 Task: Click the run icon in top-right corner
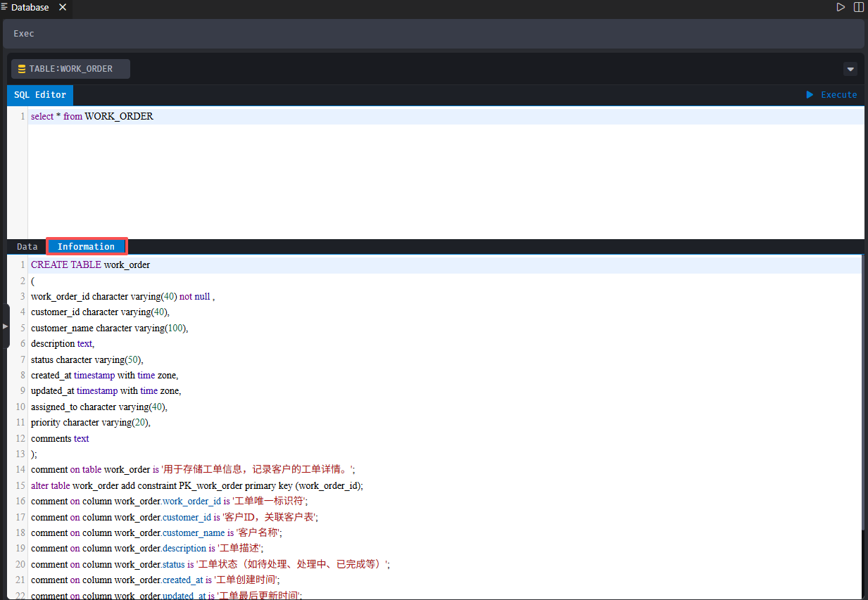[840, 7]
